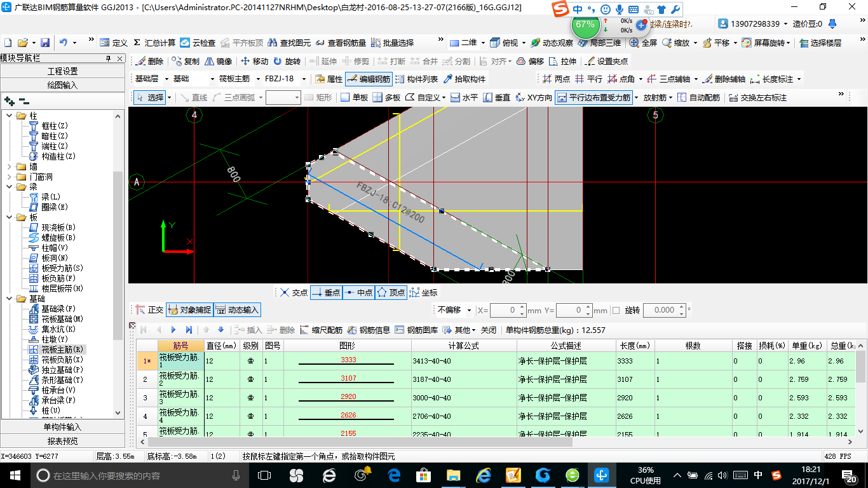Click the New file icon
The height and width of the screenshot is (488, 868).
click(x=8, y=43)
